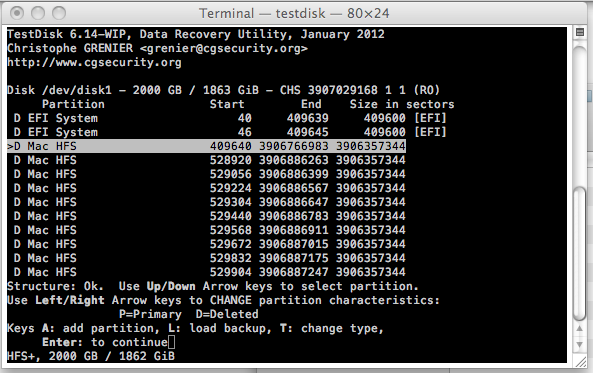Click the red close window button

[x=17, y=13]
